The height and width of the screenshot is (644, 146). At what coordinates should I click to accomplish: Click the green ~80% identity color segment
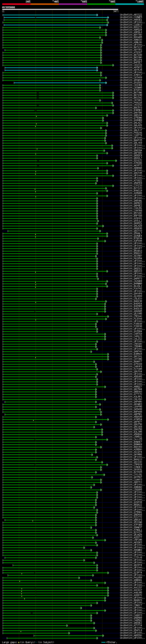click(x=101, y=4)
